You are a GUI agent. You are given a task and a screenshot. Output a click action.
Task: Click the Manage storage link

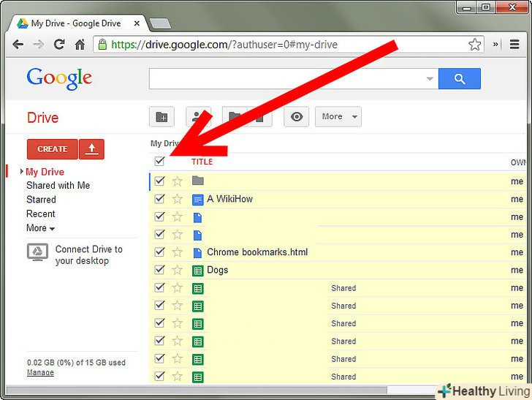[x=40, y=372]
